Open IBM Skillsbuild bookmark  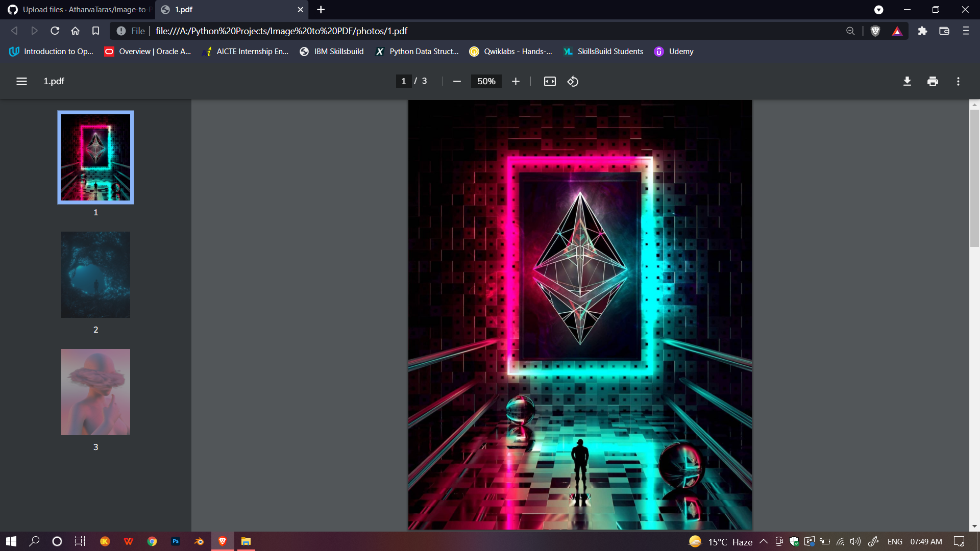332,52
